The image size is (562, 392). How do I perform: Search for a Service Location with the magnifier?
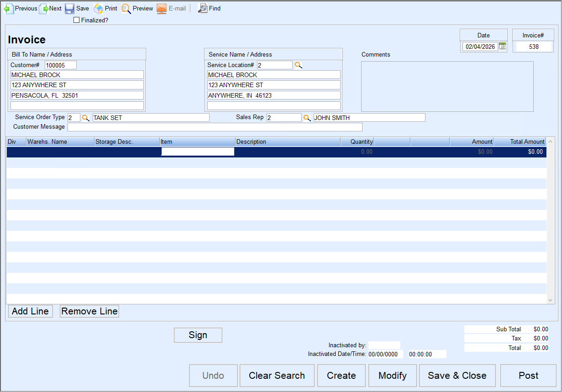(x=298, y=65)
